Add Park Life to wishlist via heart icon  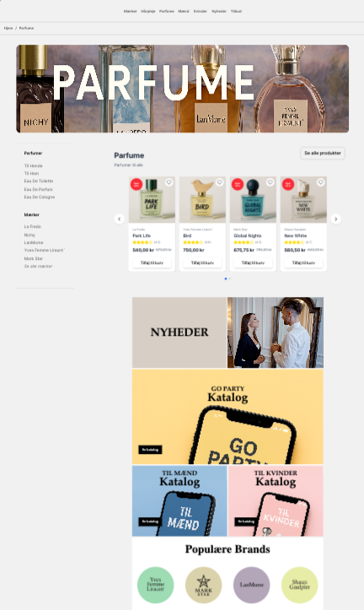point(169,182)
